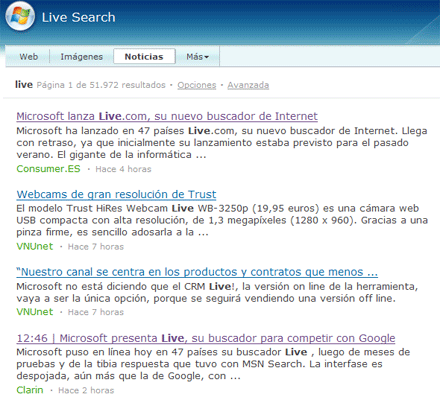Open the Avanzada search link
This screenshot has height=400, width=440.
248,85
